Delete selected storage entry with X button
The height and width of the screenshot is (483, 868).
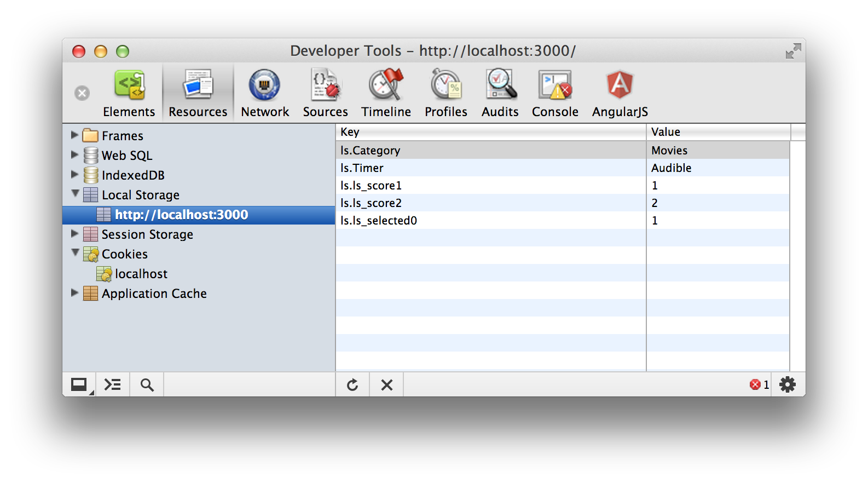386,385
